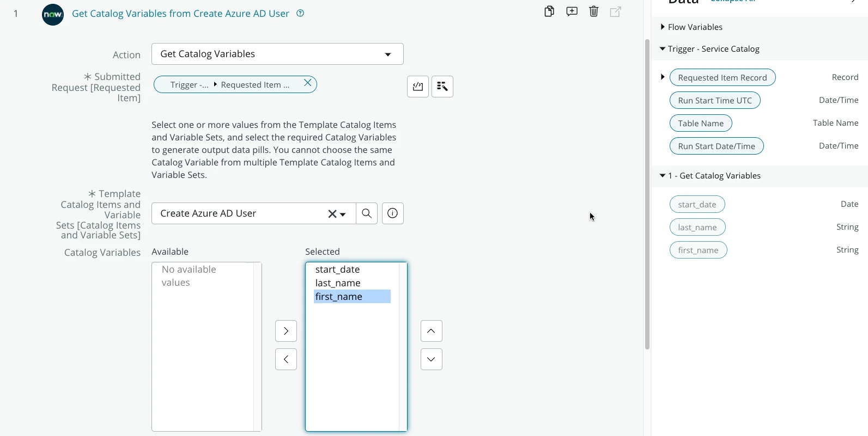Select start_date in Selected list

coord(352,269)
